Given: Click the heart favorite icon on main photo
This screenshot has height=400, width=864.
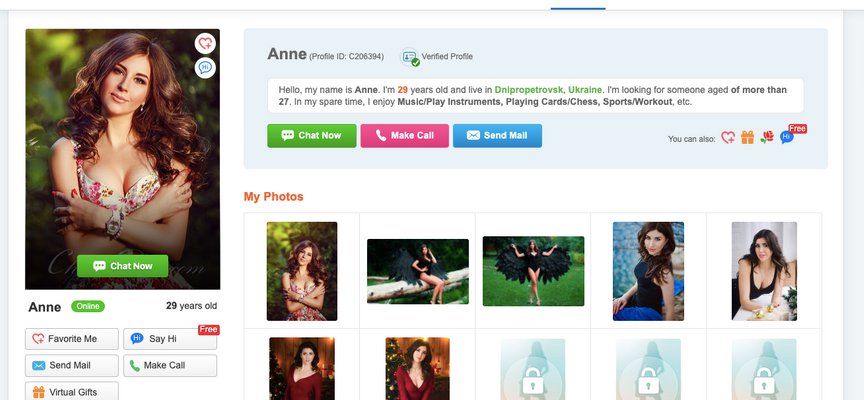Looking at the screenshot, I should (205, 43).
